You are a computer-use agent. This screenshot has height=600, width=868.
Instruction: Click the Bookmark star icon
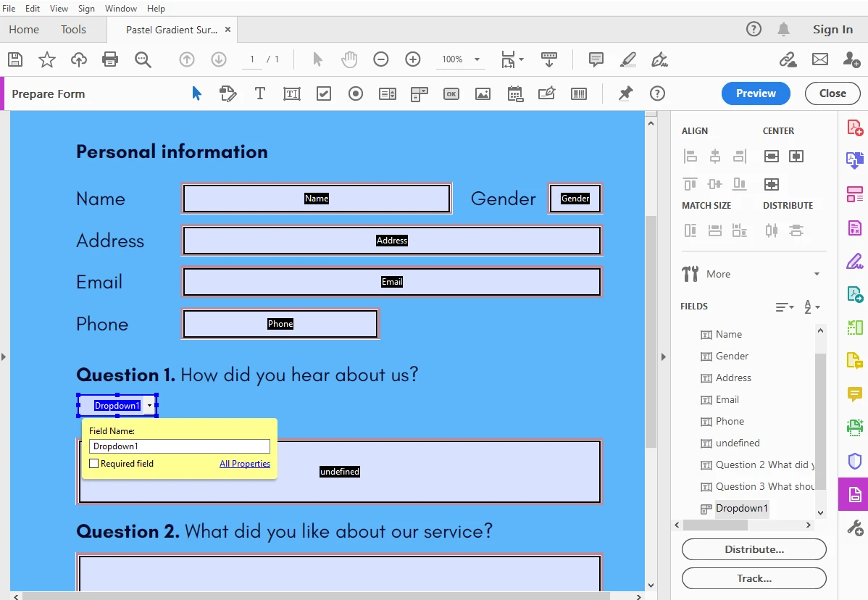tap(47, 59)
